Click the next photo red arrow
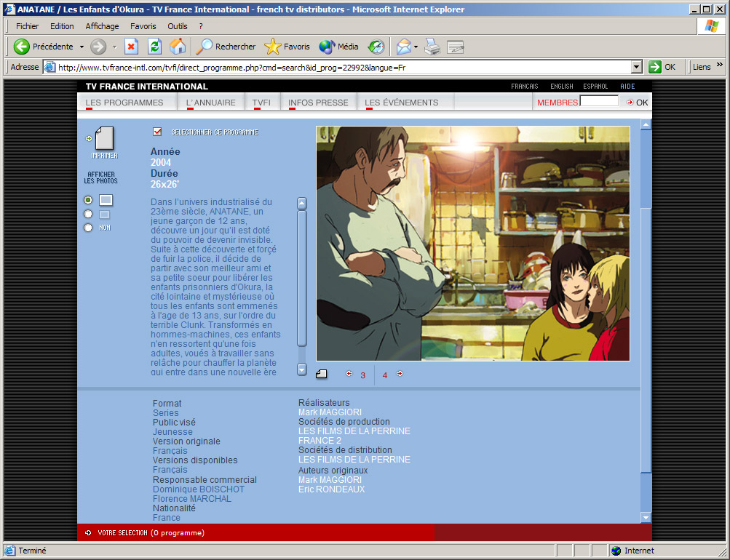This screenshot has height=560, width=730. [x=400, y=374]
